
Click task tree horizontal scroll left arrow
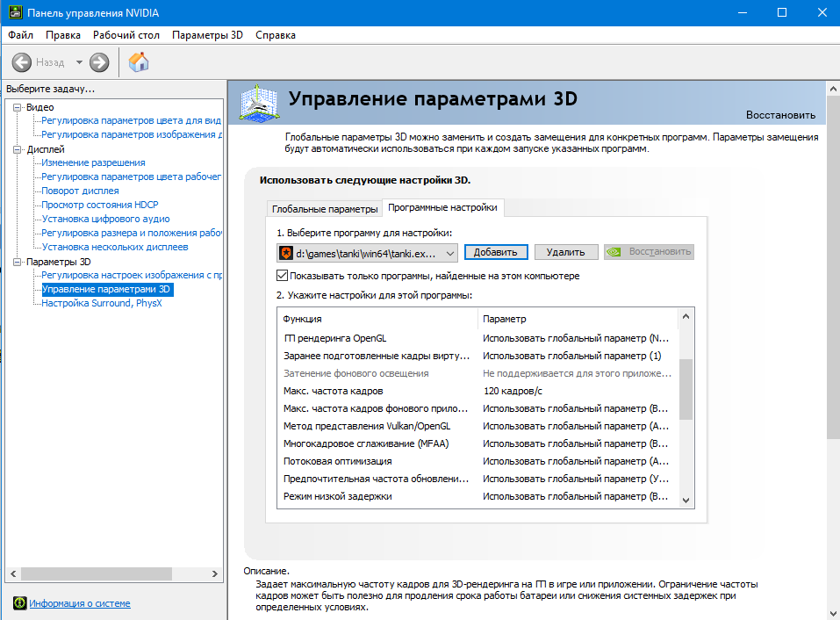pos(13,574)
